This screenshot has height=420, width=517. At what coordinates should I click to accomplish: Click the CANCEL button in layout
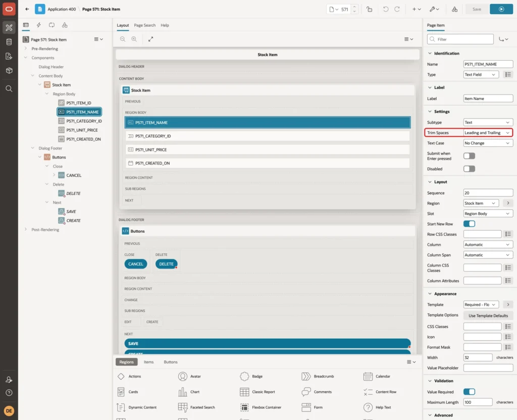point(135,264)
